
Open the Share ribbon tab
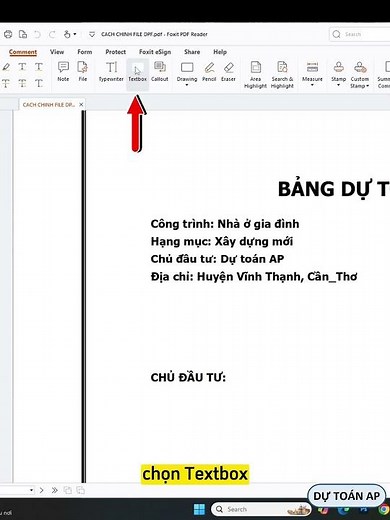click(x=192, y=52)
